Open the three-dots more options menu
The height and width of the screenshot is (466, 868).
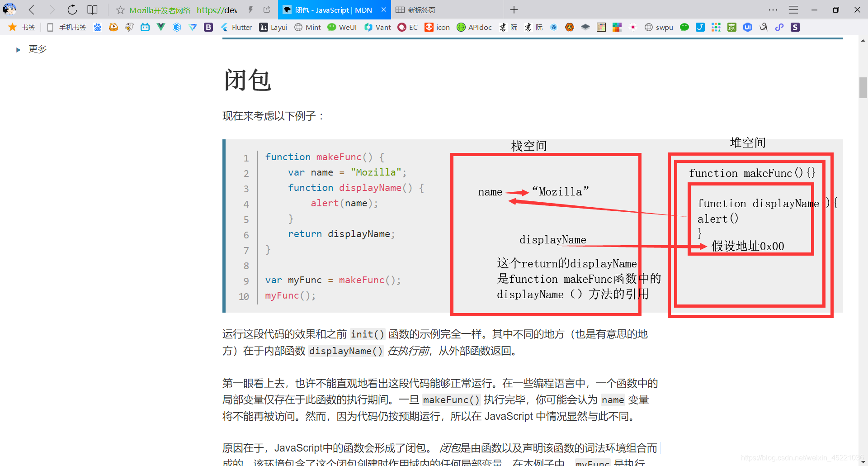773,10
